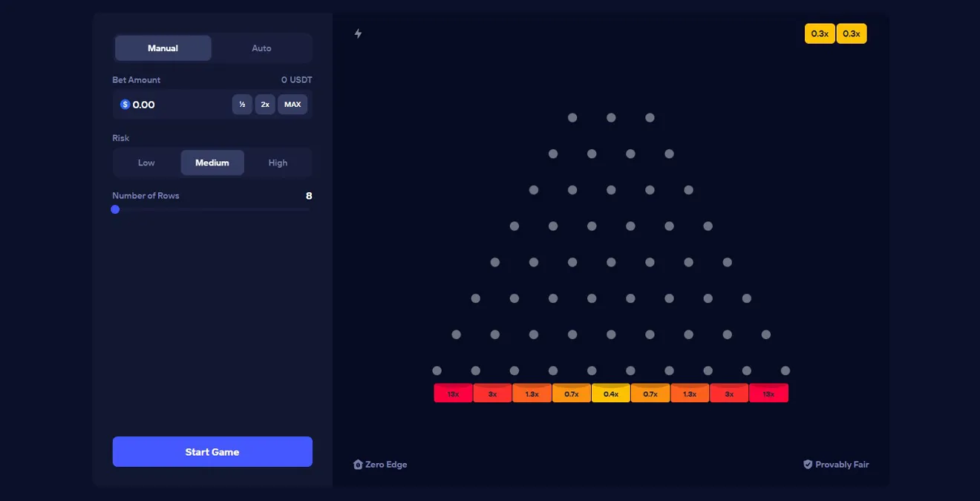Switch to the Auto tab
Image resolution: width=980 pixels, height=501 pixels.
coord(261,48)
